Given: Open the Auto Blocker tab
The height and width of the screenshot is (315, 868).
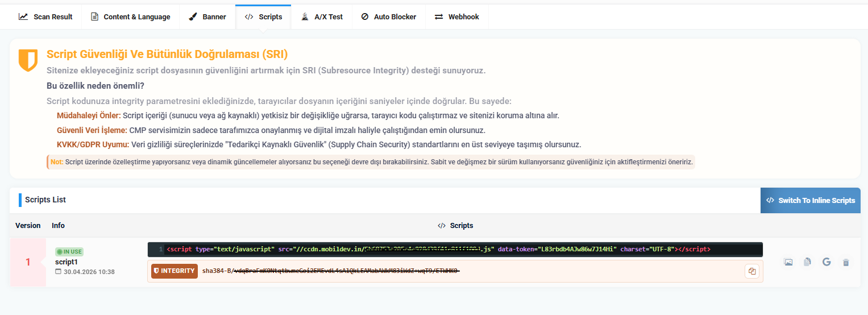Looking at the screenshot, I should click(x=388, y=17).
